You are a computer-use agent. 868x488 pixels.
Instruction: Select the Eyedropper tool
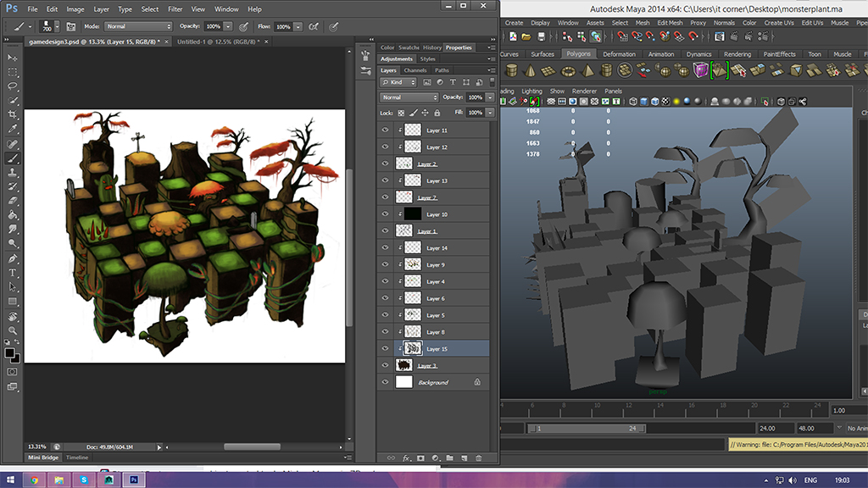click(12, 130)
